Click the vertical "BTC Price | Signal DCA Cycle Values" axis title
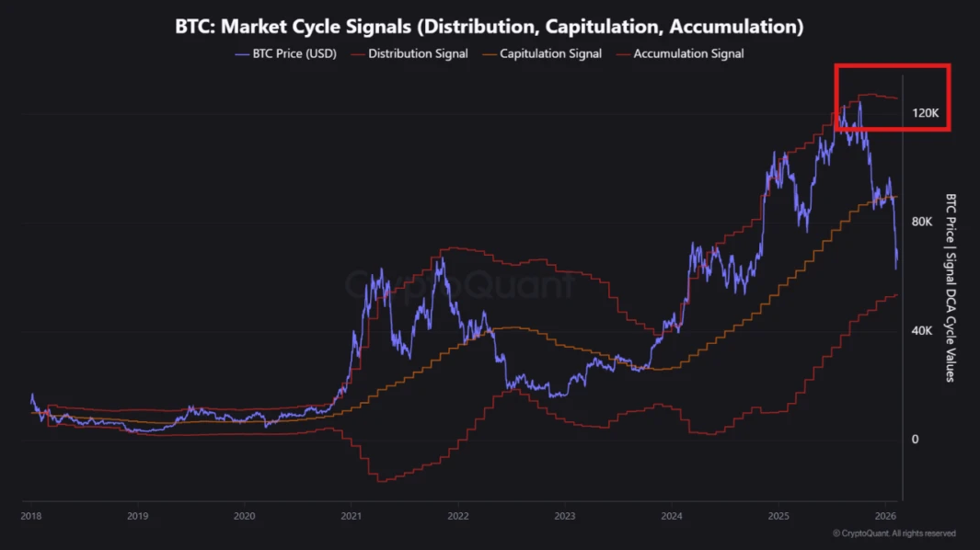Viewport: 980px width, 550px height. pyautogui.click(x=951, y=287)
